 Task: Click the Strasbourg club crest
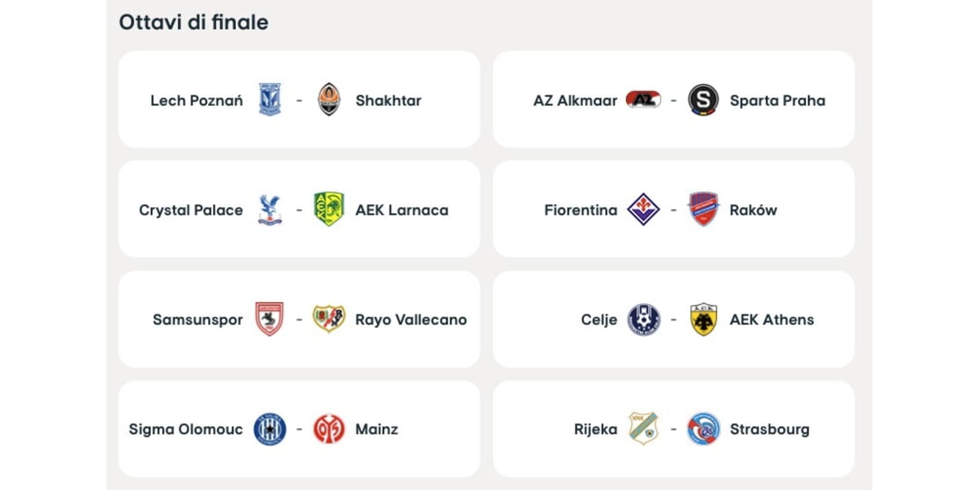coord(703,429)
